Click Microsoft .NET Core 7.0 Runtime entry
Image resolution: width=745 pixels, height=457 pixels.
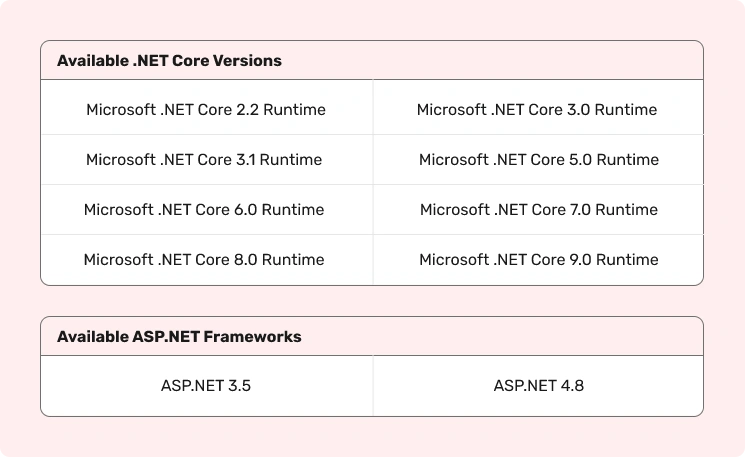tap(539, 210)
